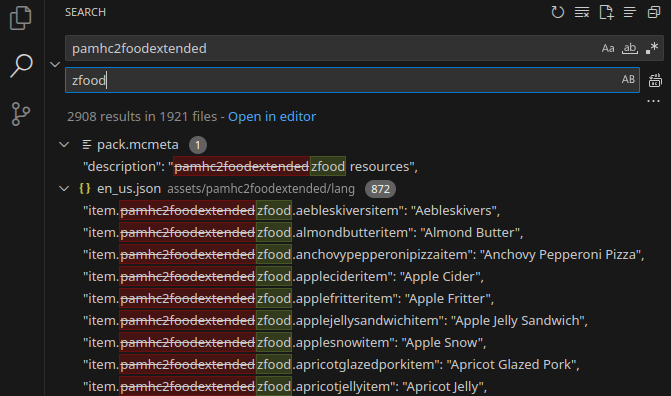Collapse the pack.mcmeta results group

[64, 145]
